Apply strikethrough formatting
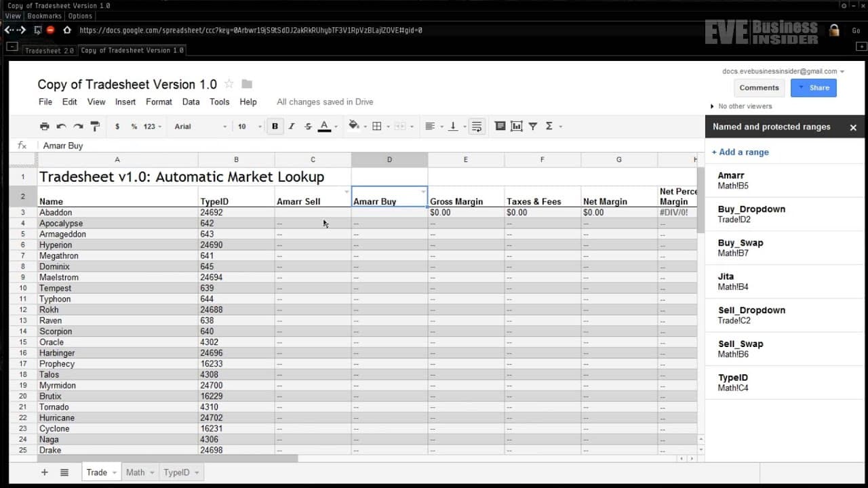868x488 pixels. point(308,126)
